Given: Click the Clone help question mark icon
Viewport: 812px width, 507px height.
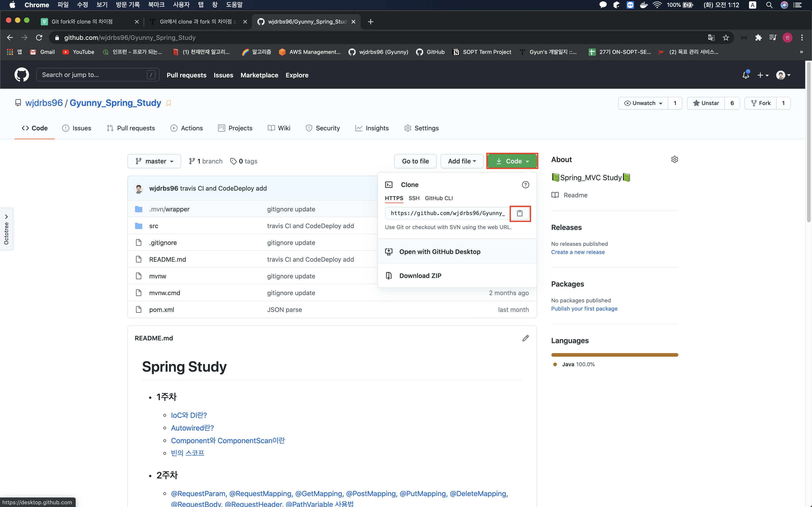Looking at the screenshot, I should [525, 185].
